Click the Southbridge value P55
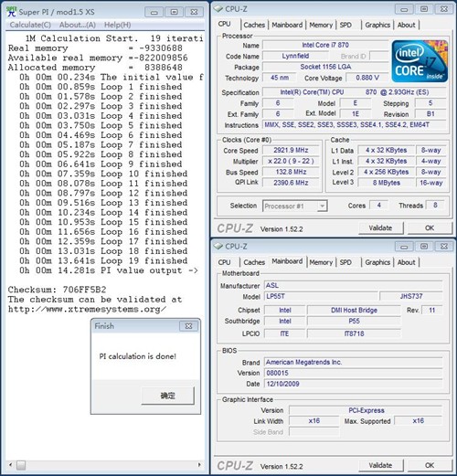 [x=354, y=321]
